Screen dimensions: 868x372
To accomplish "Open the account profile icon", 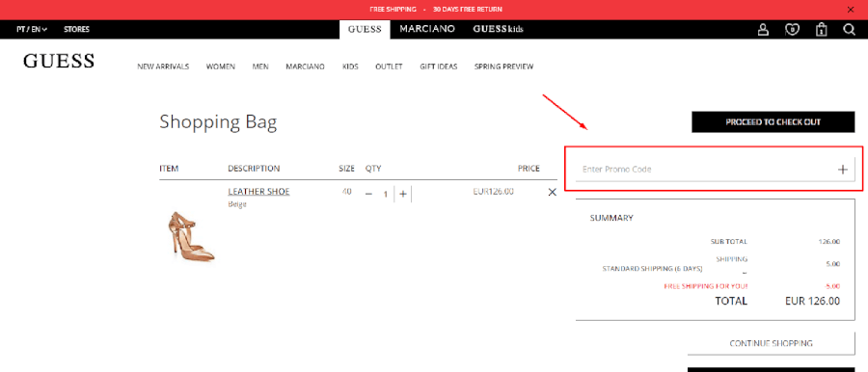I will point(764,29).
